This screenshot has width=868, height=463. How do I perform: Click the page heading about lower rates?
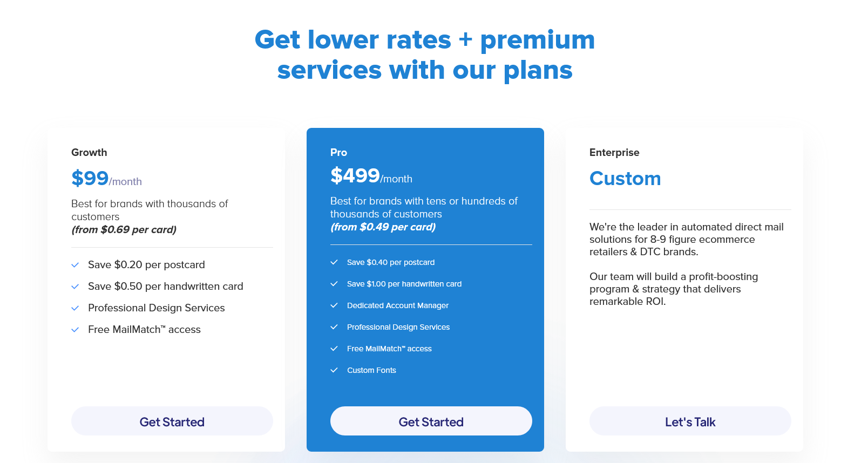tap(424, 55)
